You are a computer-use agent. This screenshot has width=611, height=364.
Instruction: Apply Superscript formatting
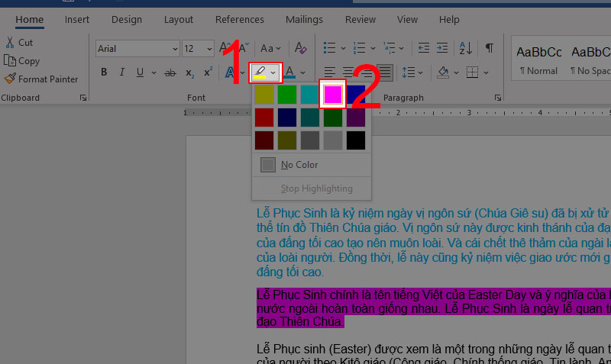[208, 72]
